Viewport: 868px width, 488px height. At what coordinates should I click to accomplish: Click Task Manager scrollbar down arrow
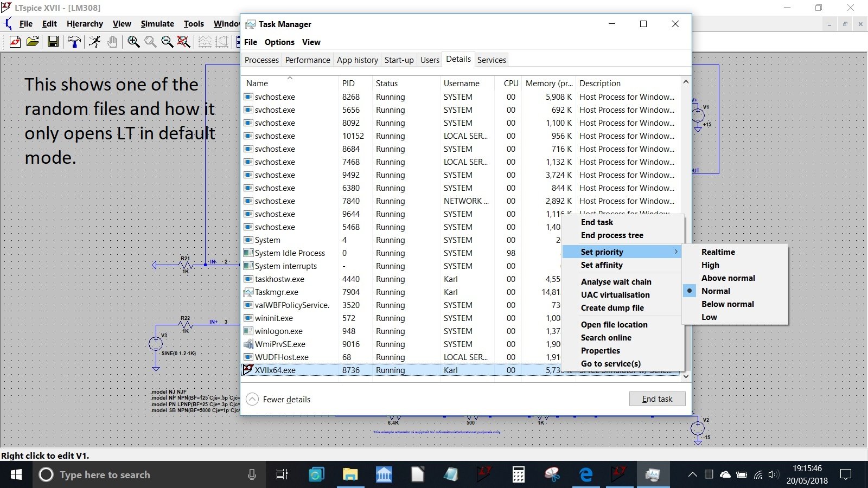(x=686, y=376)
